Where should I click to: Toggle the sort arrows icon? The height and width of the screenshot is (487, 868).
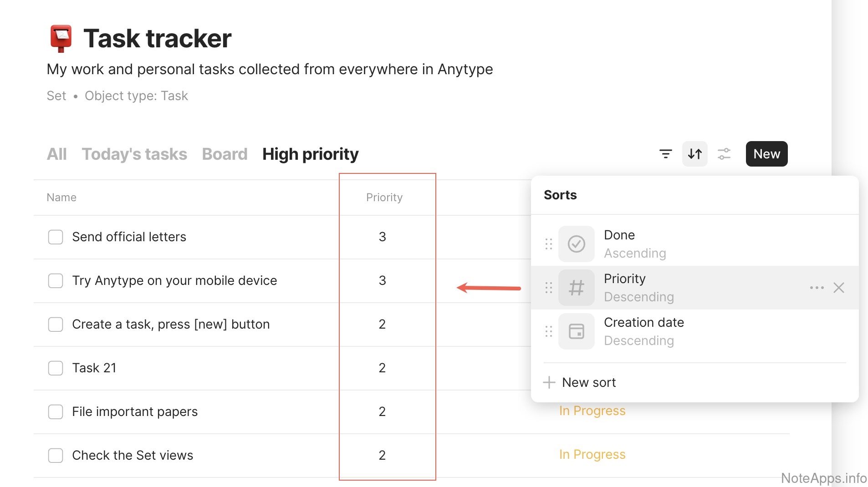(694, 154)
